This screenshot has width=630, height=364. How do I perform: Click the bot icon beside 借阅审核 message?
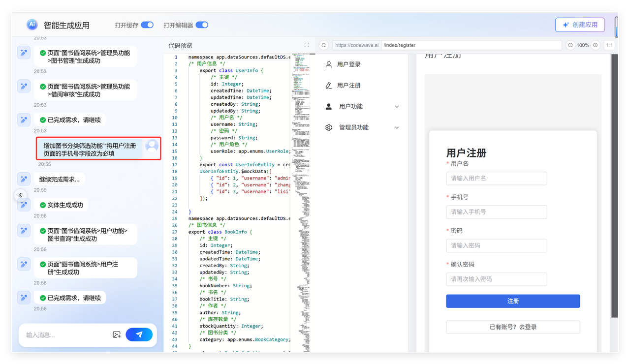tap(24, 86)
